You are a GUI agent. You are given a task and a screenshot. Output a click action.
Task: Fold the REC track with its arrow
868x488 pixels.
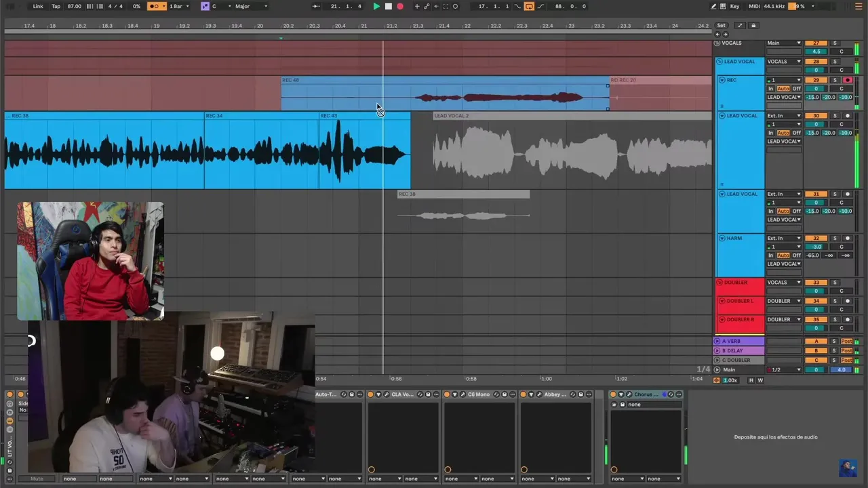pos(722,80)
